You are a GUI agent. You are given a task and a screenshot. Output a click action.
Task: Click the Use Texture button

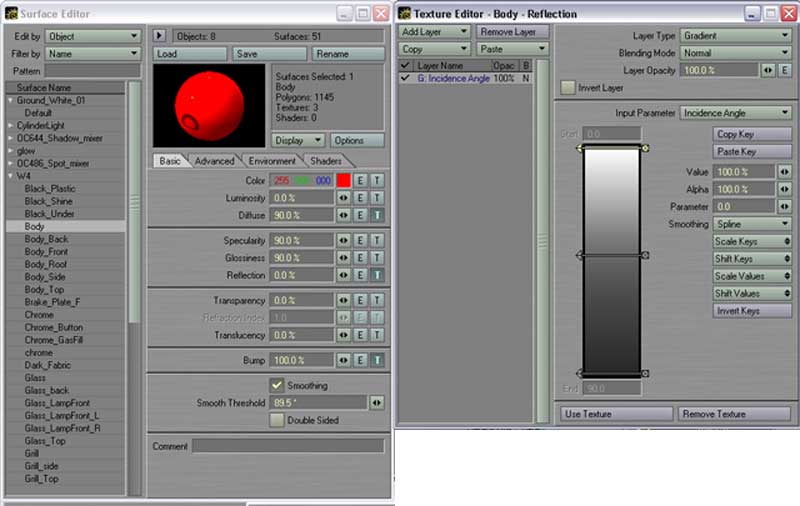click(x=614, y=413)
